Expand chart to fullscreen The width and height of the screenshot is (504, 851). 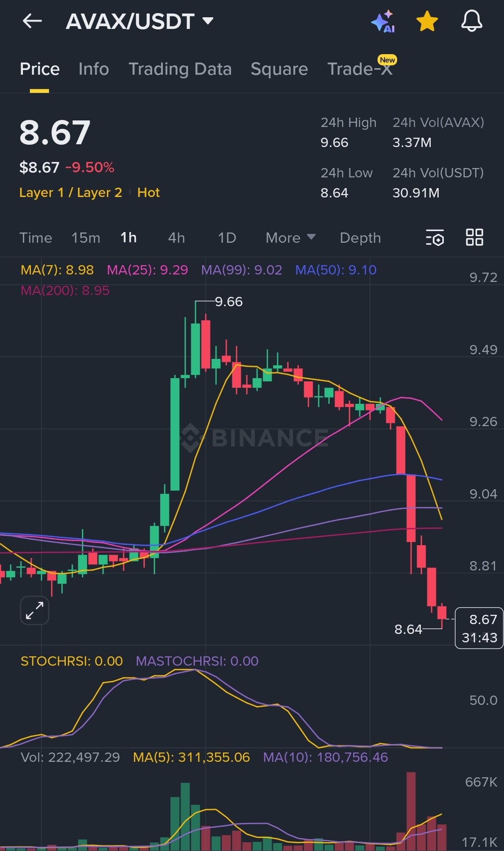point(35,610)
